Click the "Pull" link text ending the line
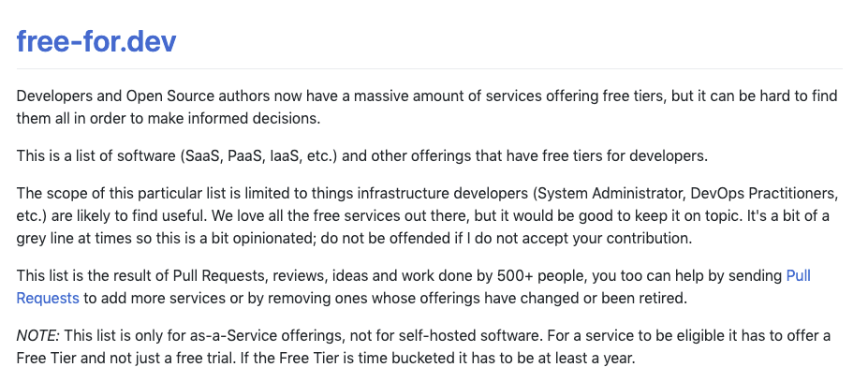The height and width of the screenshot is (382, 868). (798, 275)
